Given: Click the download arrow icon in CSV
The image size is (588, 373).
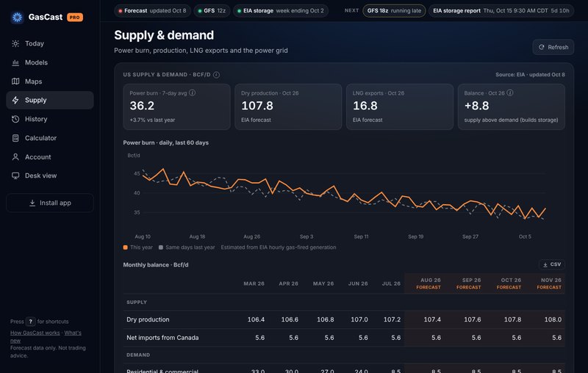Looking at the screenshot, I should (x=545, y=265).
